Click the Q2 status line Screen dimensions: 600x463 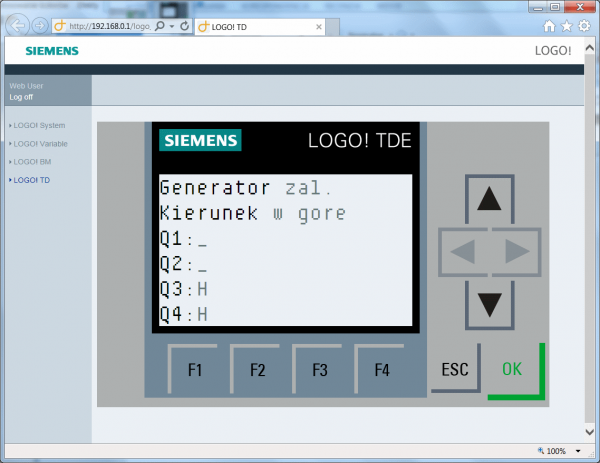pos(184,264)
